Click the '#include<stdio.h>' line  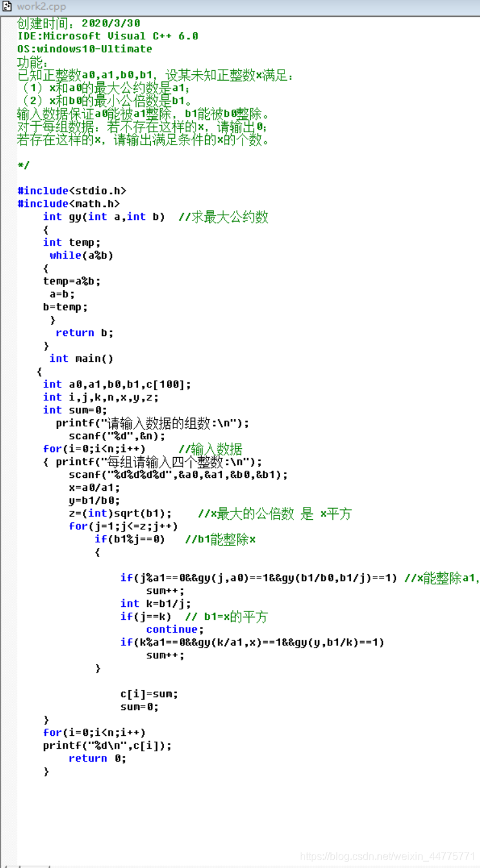click(72, 191)
